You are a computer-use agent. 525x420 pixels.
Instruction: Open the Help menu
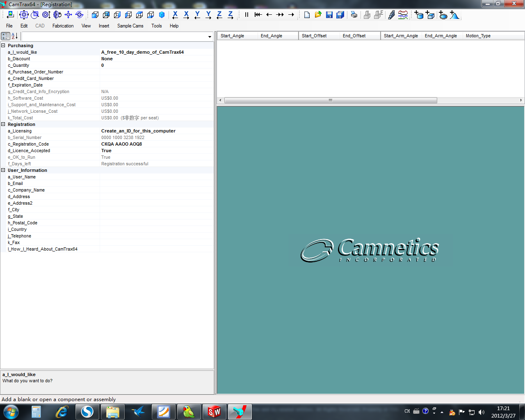point(174,26)
